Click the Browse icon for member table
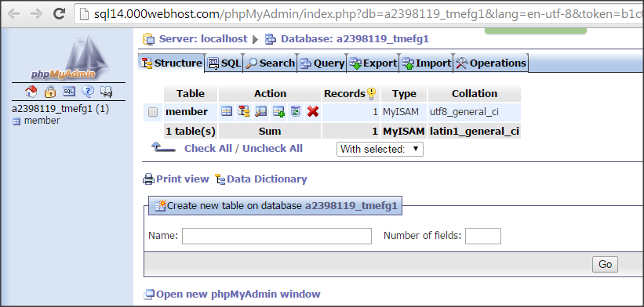644x307 pixels. click(x=227, y=111)
